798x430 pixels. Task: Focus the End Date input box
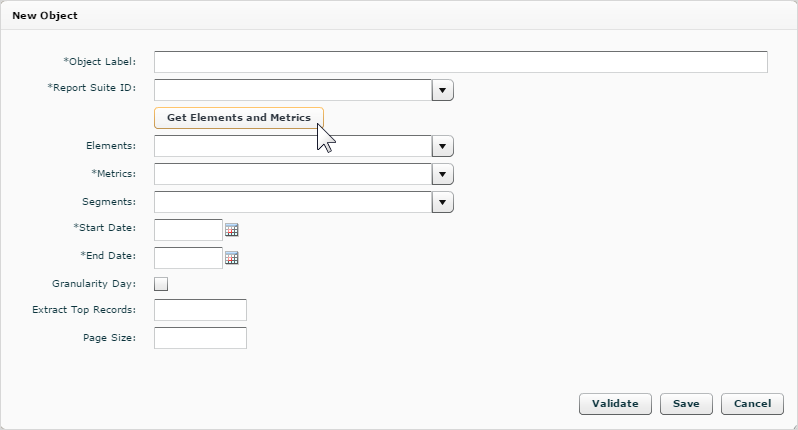[x=188, y=258]
